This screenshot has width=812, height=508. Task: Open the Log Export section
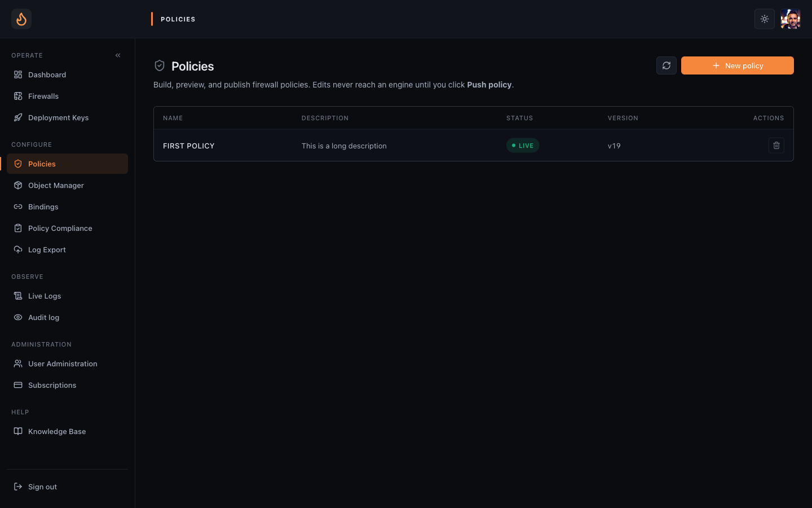[67, 249]
